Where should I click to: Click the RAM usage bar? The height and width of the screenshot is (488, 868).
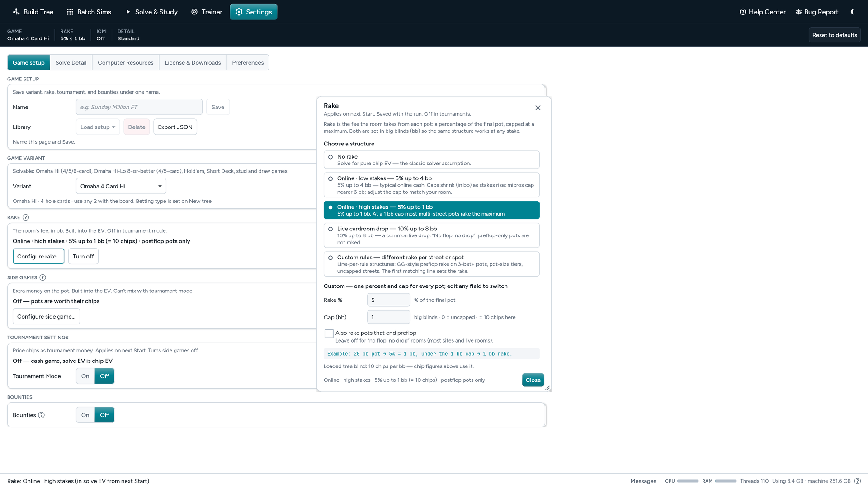[x=726, y=481]
